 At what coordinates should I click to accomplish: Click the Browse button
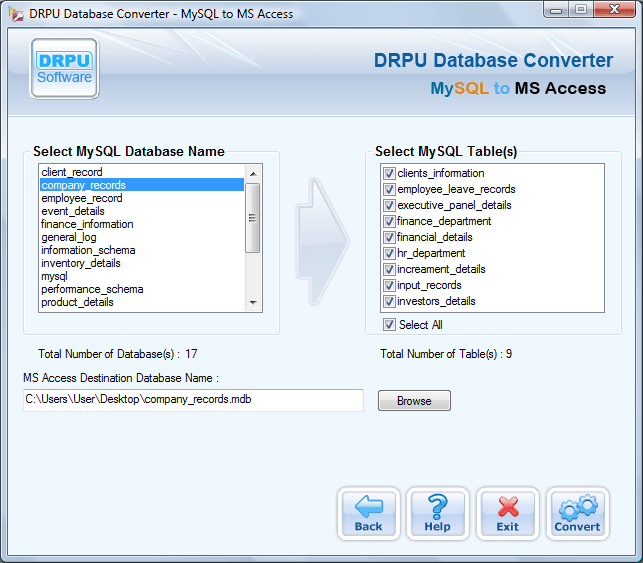click(x=414, y=401)
